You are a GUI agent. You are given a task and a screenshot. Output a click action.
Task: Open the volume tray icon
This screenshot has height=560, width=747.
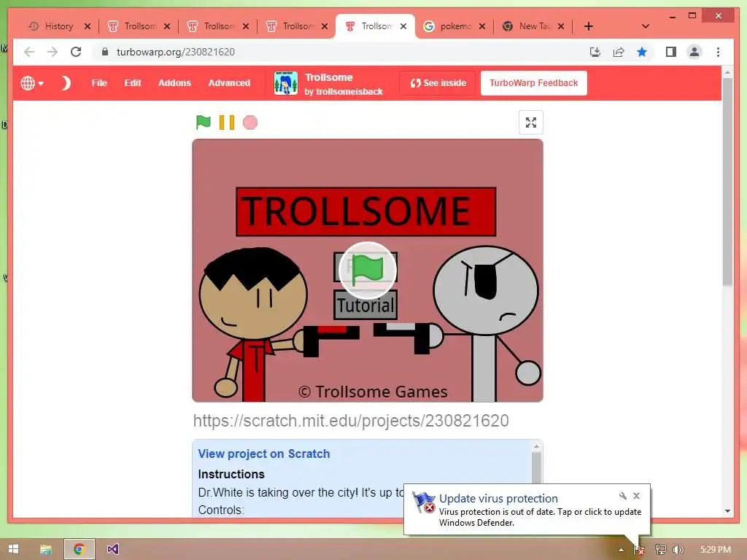point(678,550)
